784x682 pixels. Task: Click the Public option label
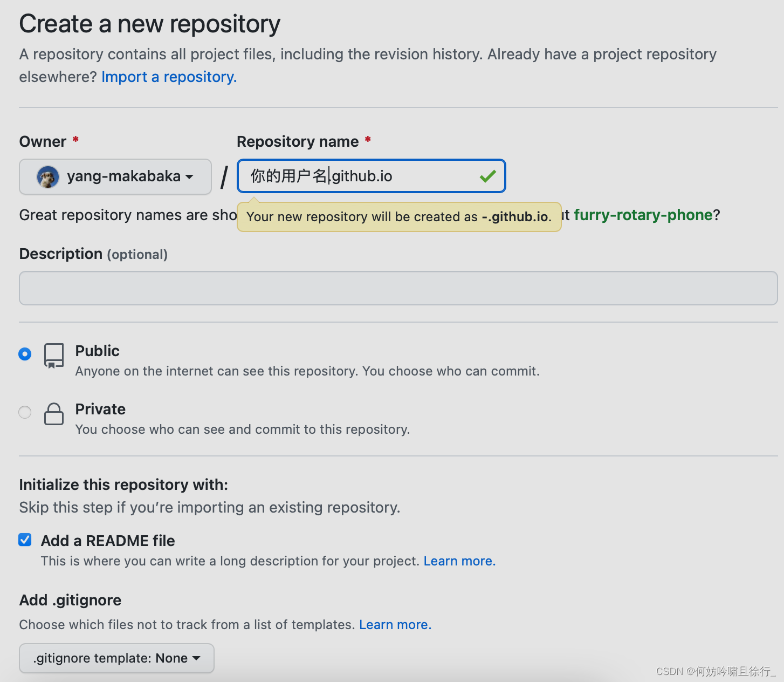click(x=98, y=351)
